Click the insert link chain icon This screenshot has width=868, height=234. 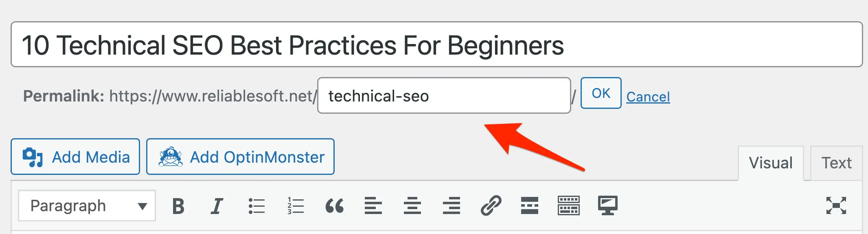point(491,206)
